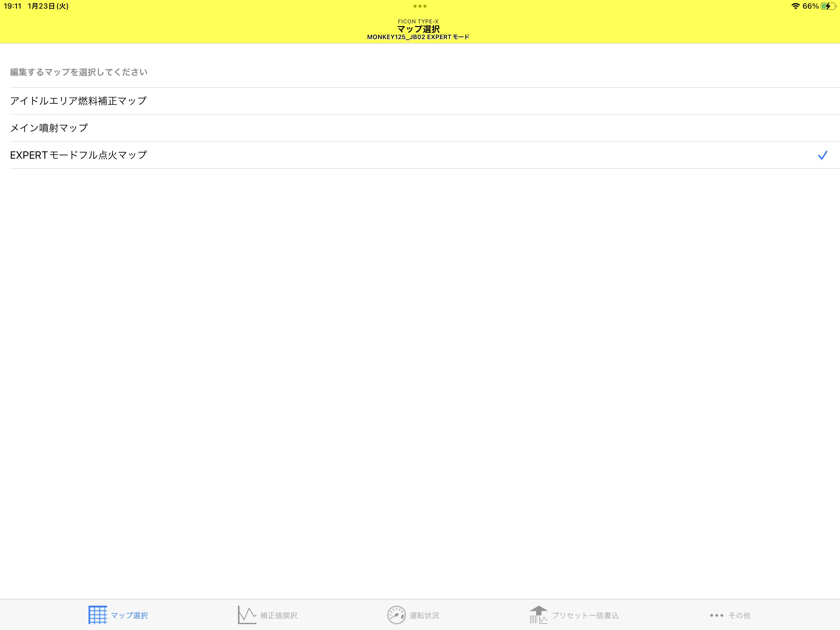Tap the 19:11 clock in status bar
This screenshot has width=840, height=630.
click(x=13, y=6)
